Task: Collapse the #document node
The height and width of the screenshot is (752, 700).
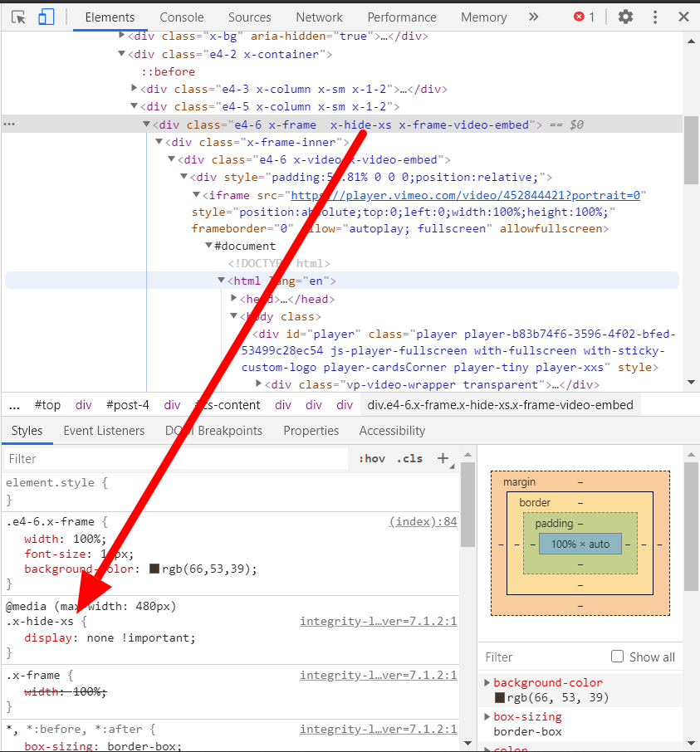Action: tap(208, 245)
